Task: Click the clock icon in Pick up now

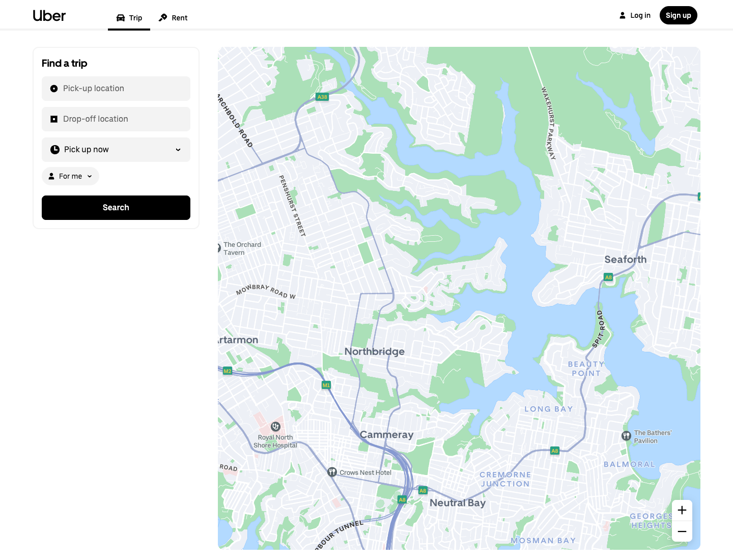Action: (x=55, y=150)
